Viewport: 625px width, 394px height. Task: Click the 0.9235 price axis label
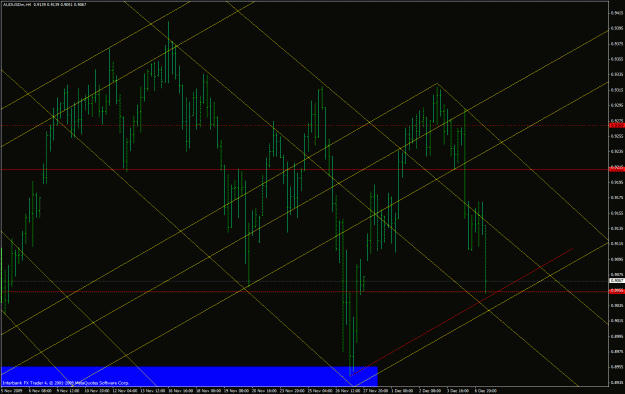click(617, 152)
